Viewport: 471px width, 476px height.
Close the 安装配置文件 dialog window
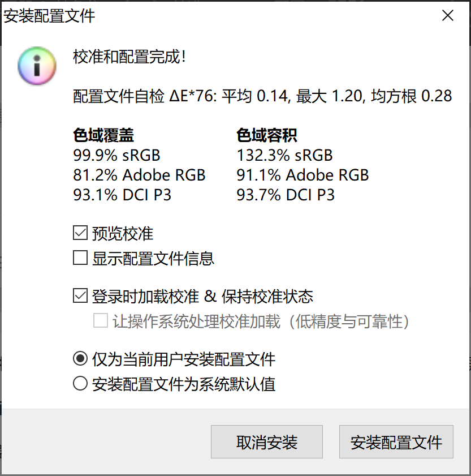point(448,16)
